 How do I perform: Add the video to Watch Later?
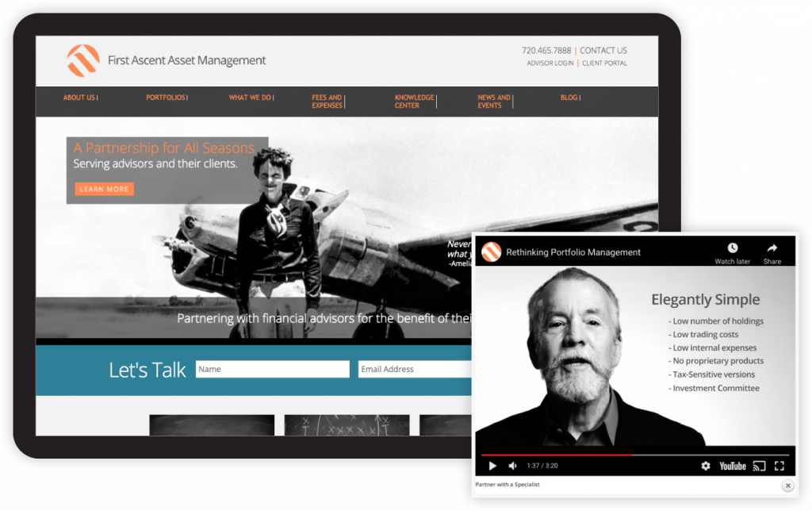click(731, 252)
